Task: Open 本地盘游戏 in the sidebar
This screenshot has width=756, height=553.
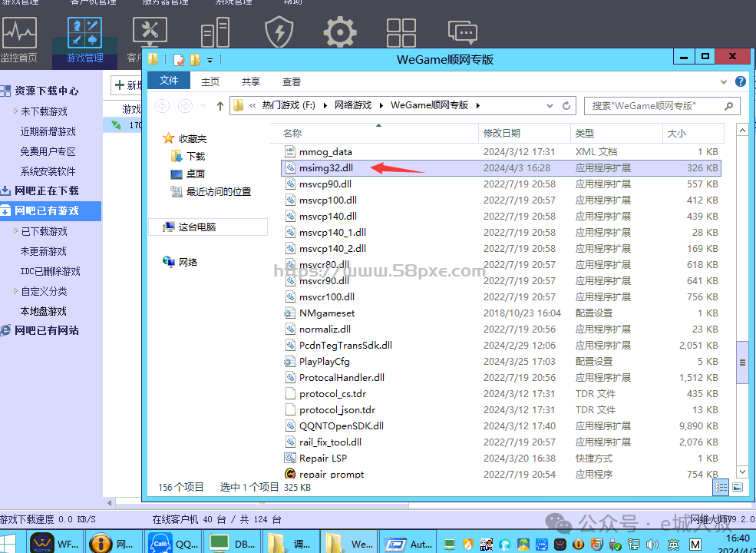Action: pos(44,311)
